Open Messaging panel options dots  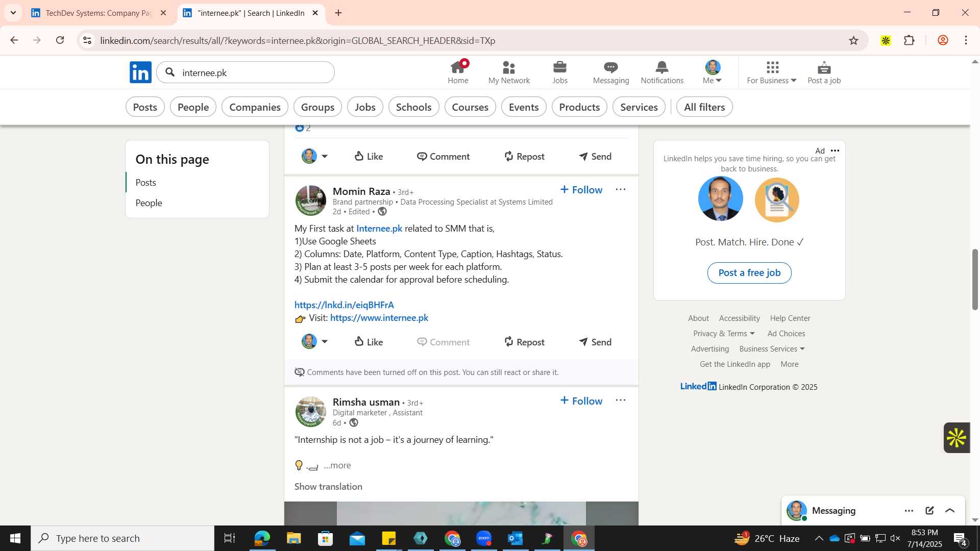pyautogui.click(x=909, y=511)
